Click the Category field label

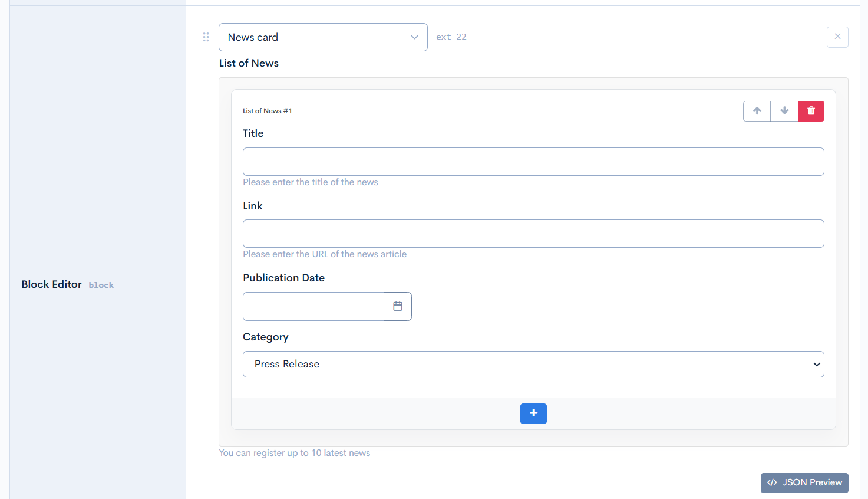click(266, 337)
